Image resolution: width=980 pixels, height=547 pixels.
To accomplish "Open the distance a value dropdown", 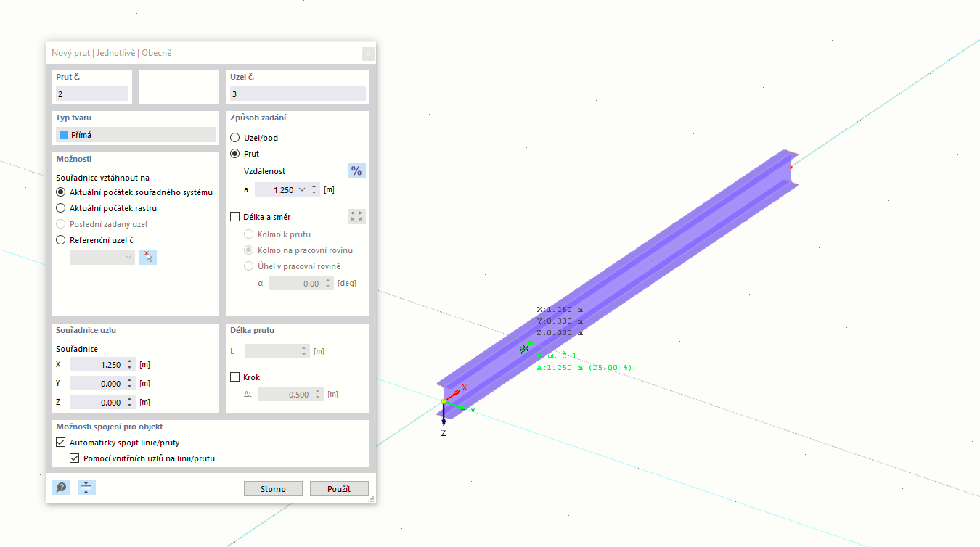I will pyautogui.click(x=302, y=189).
